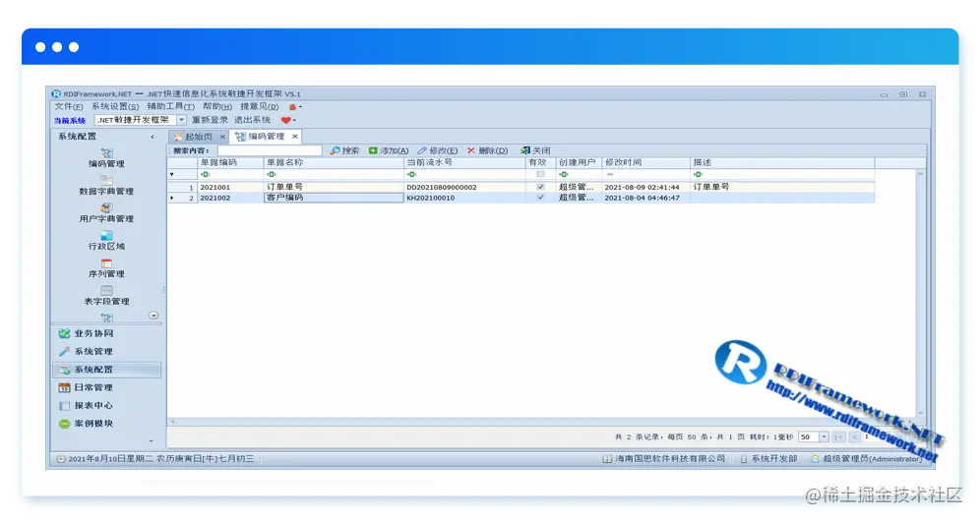Collapse the 系统配置 sidebar panel arrow
Screen dimensions: 980x522
pyautogui.click(x=153, y=137)
